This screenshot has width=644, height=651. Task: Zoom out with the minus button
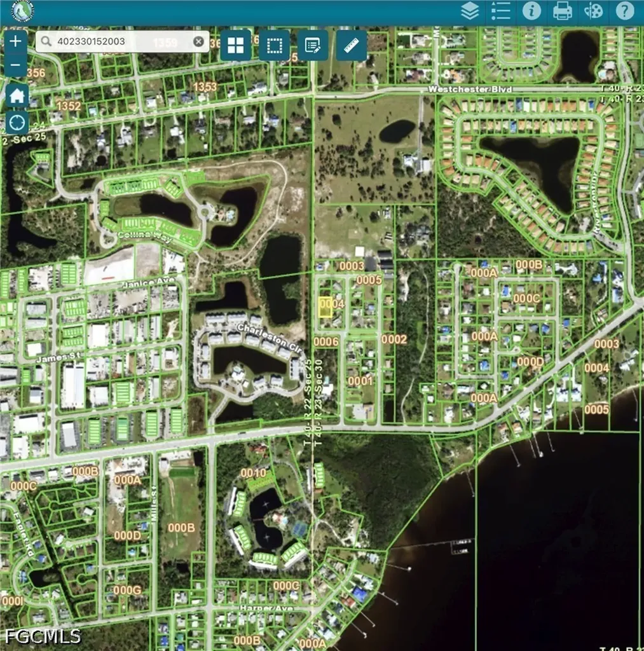[16, 65]
